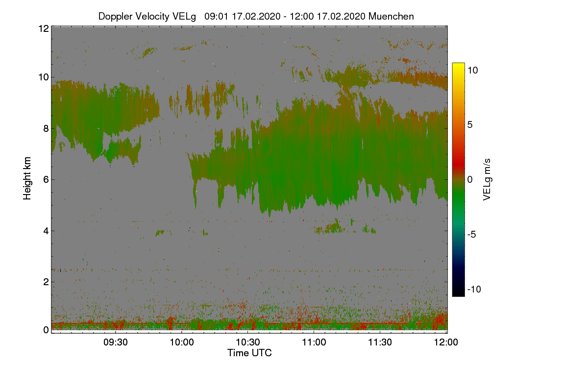Click the '09:30' time tick label

click(x=116, y=342)
